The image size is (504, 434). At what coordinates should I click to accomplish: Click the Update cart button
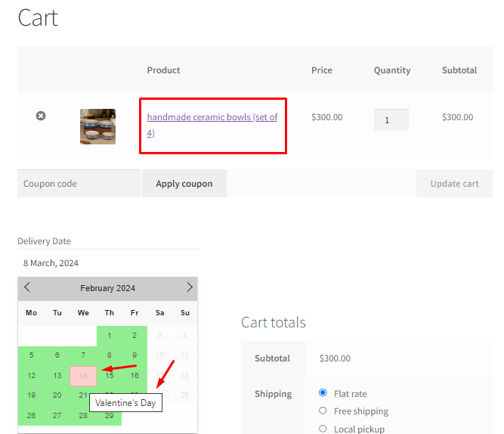pyautogui.click(x=454, y=184)
